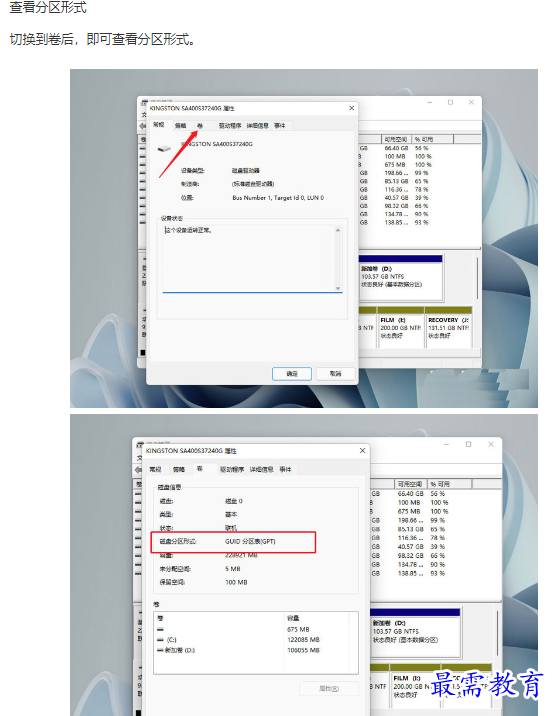This screenshot has height=716, width=552.
Task: Maximize the top disk management window
Action: point(450,102)
